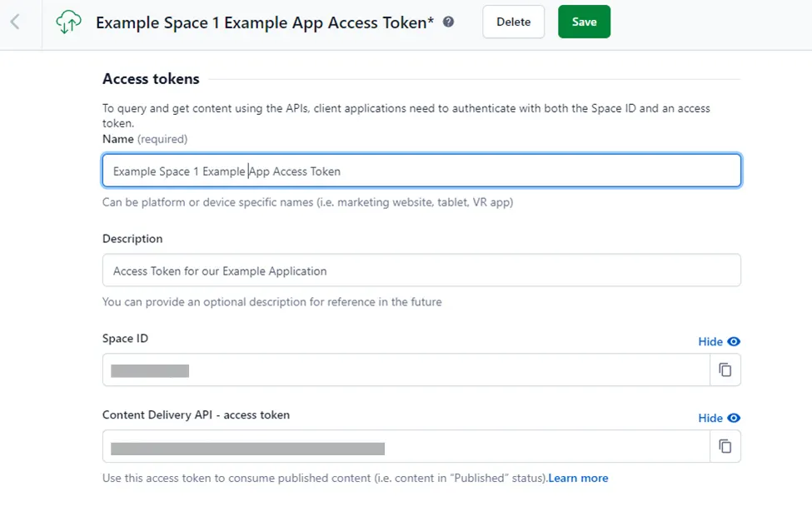Click the Content Delivery API access token field
The image size is (812, 506).
tap(406, 447)
